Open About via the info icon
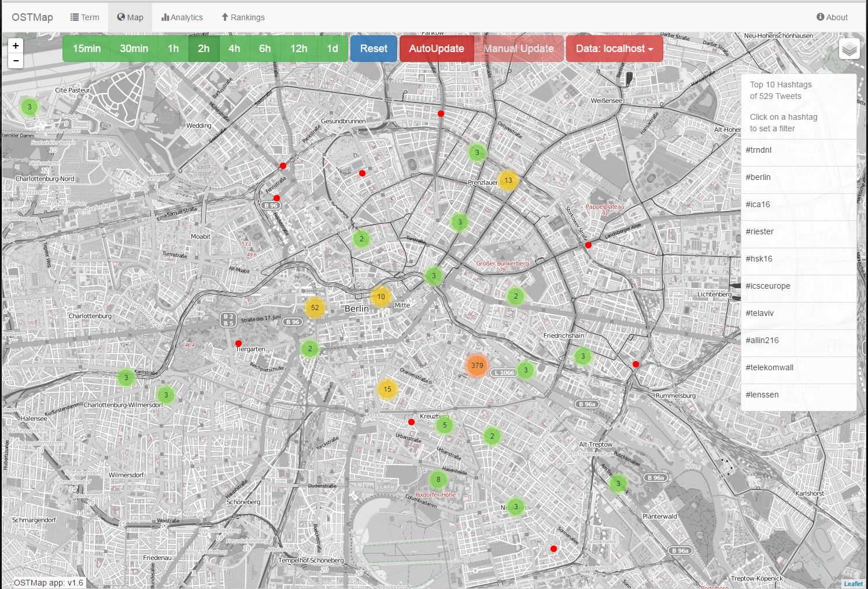 tap(820, 17)
